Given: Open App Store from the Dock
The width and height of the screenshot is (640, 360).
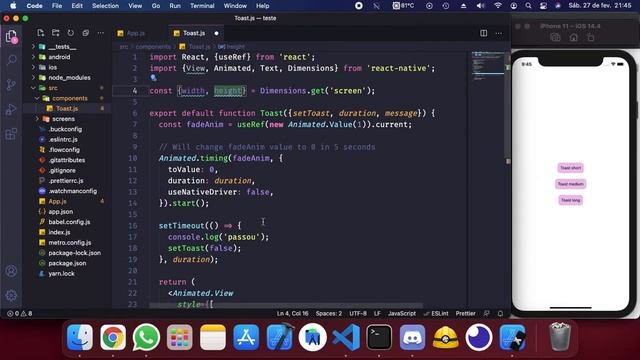Looking at the screenshot, I should point(246,337).
